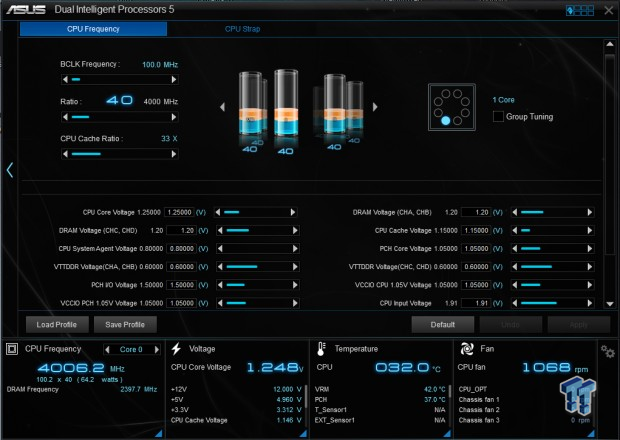Viewport: 620px width, 440px height.
Task: Click the CPU System Agent Voltage input field
Action: (181, 249)
